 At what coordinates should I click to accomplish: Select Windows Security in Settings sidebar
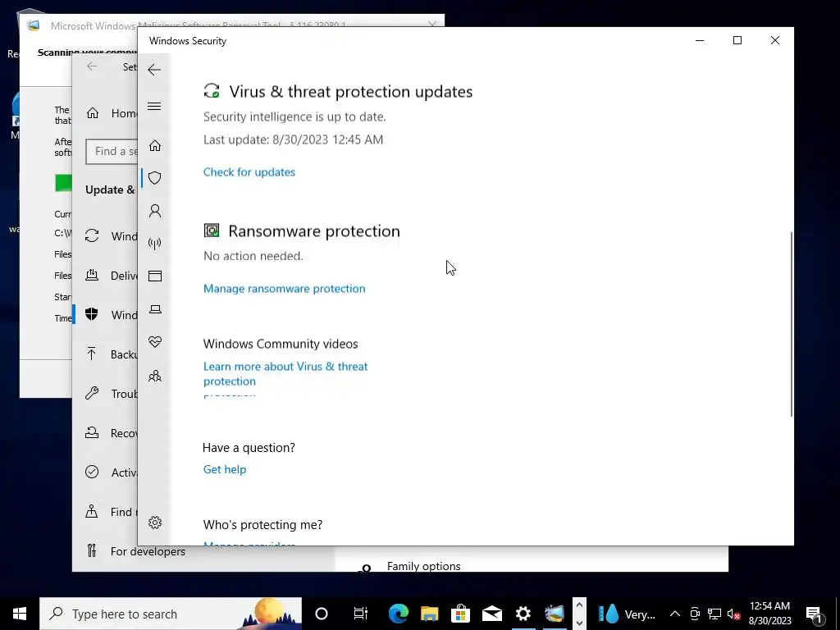pos(112,314)
